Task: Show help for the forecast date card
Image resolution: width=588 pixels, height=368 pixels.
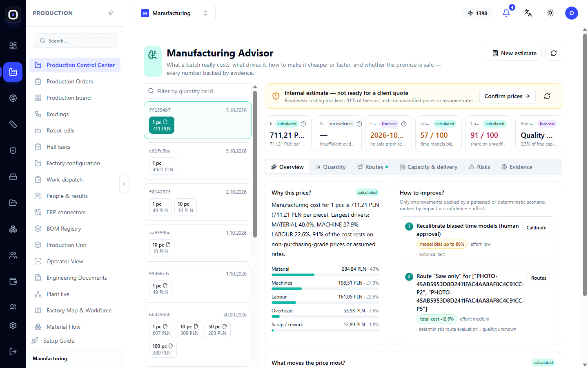Action: click(404, 124)
